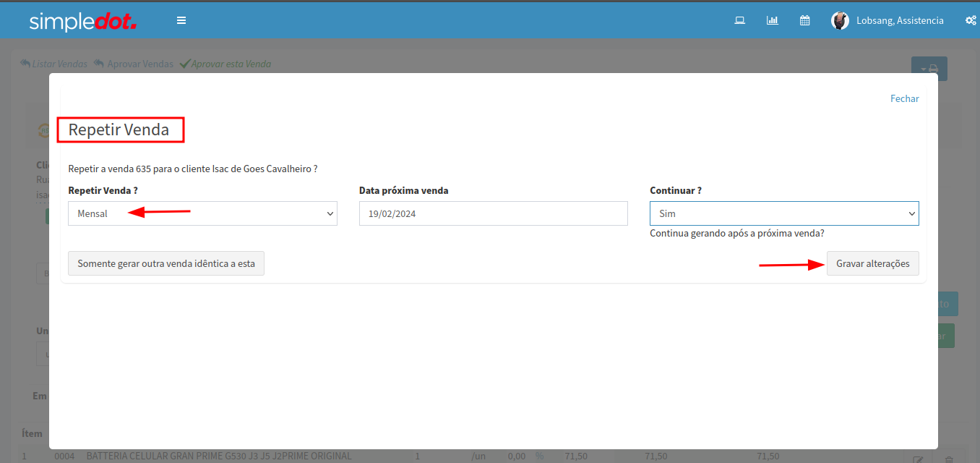Open the calendar icon in header
The width and height of the screenshot is (980, 463).
[804, 20]
